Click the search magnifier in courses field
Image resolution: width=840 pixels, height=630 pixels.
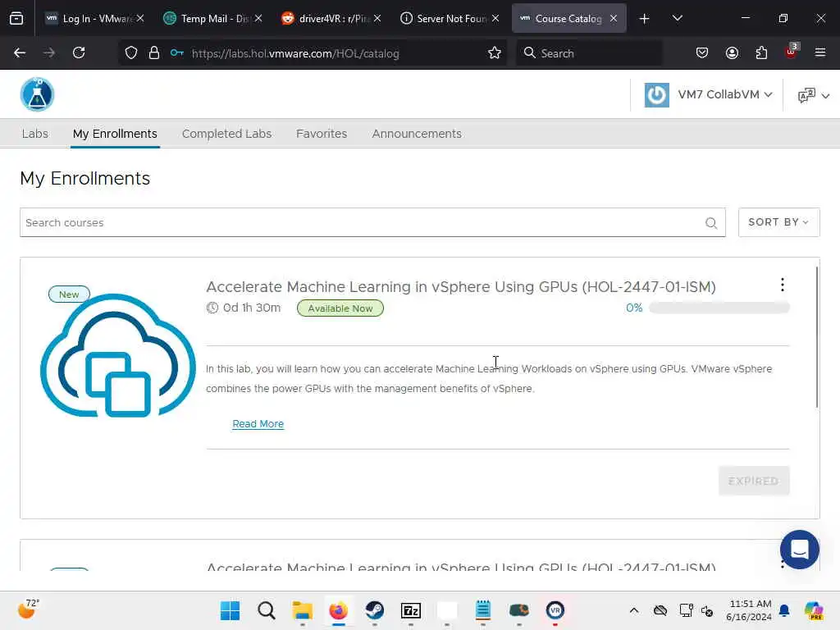(x=711, y=223)
